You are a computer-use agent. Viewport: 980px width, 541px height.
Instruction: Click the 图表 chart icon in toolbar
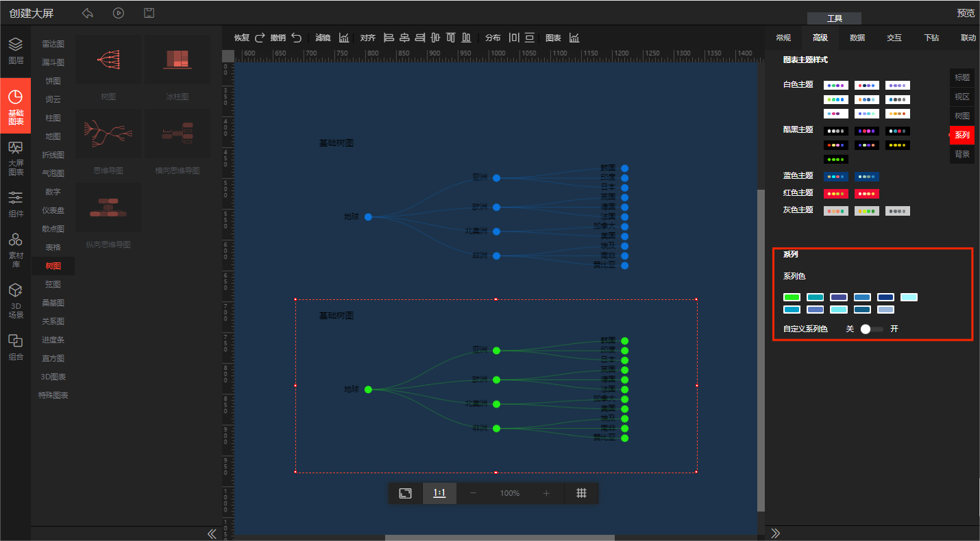574,38
